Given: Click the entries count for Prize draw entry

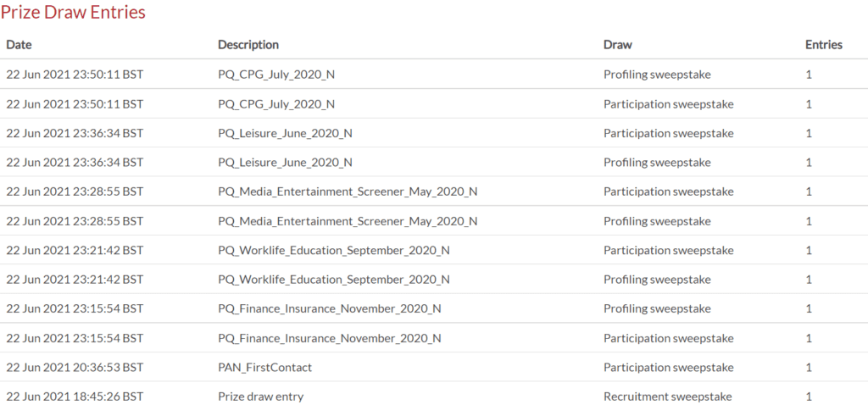Looking at the screenshot, I should click(809, 397).
